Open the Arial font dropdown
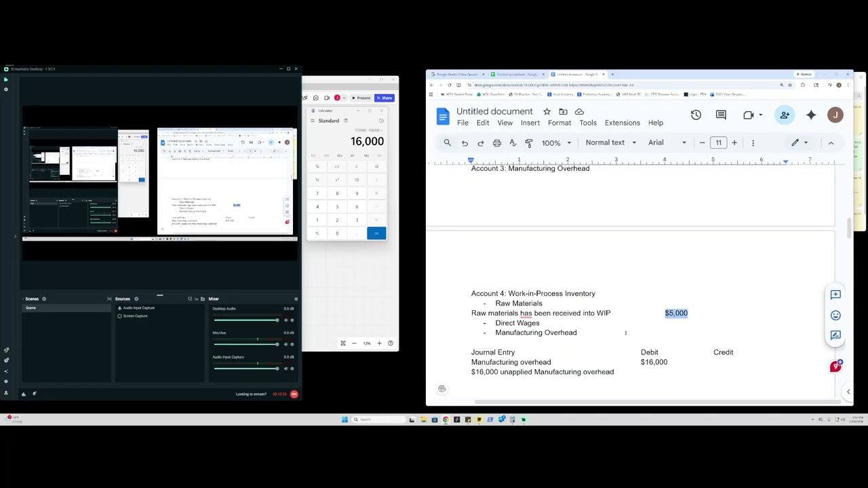 (x=667, y=143)
